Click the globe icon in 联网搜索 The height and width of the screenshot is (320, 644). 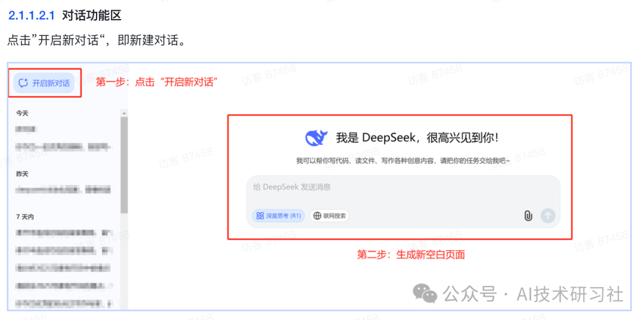(x=317, y=216)
